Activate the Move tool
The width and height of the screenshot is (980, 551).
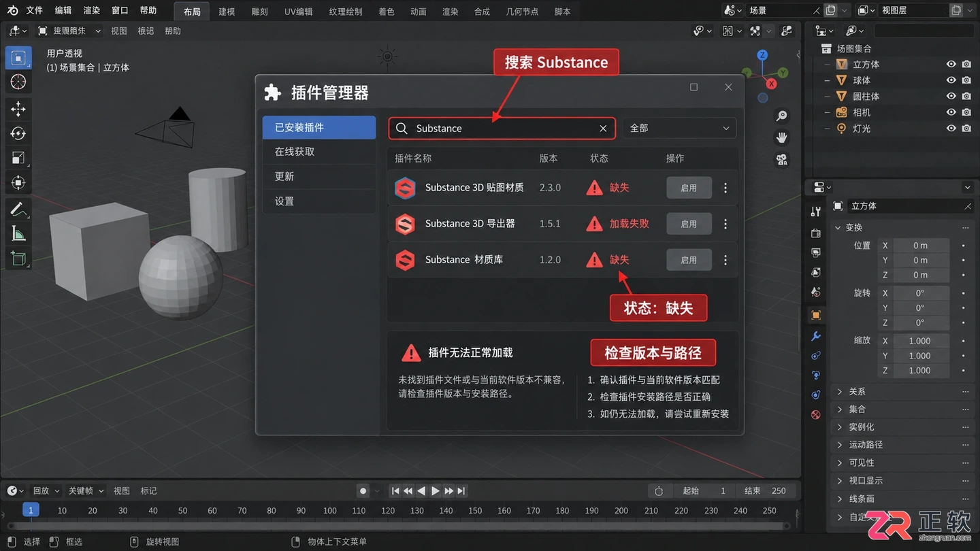click(18, 109)
